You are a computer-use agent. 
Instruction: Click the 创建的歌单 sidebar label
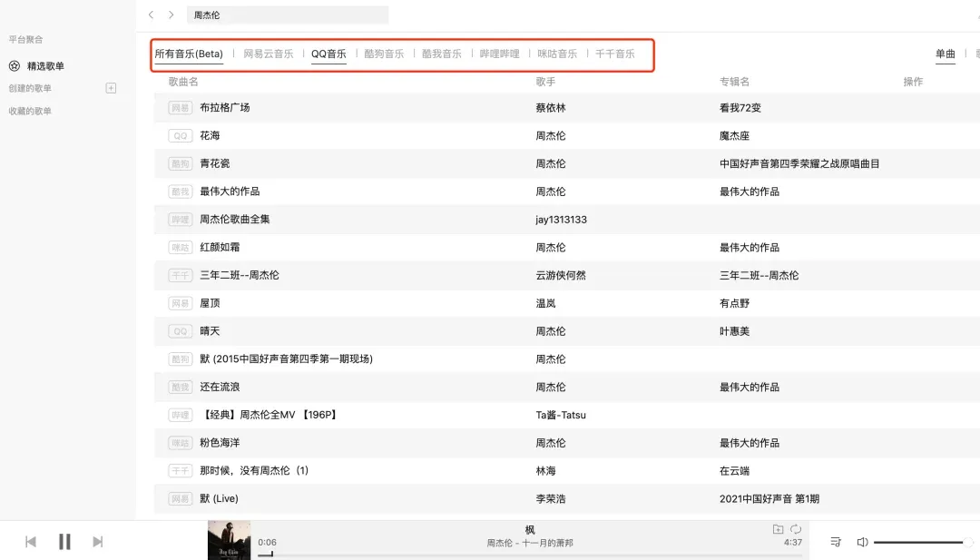pos(30,88)
